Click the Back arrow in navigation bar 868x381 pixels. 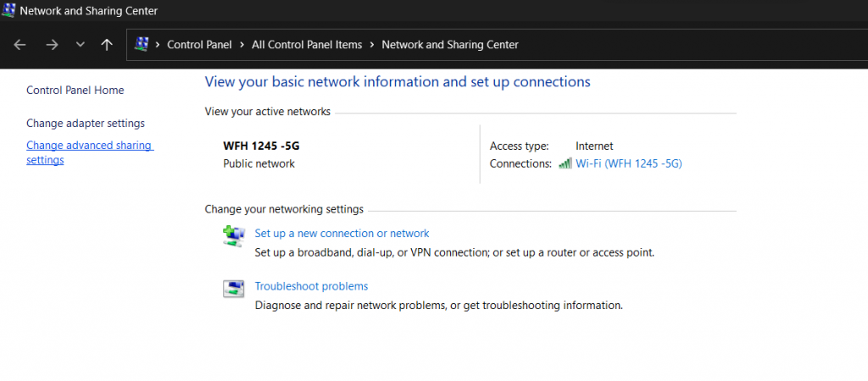tap(20, 45)
